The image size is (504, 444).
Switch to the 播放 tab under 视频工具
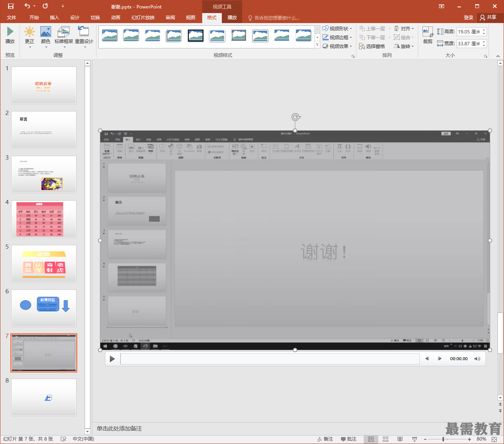(232, 18)
